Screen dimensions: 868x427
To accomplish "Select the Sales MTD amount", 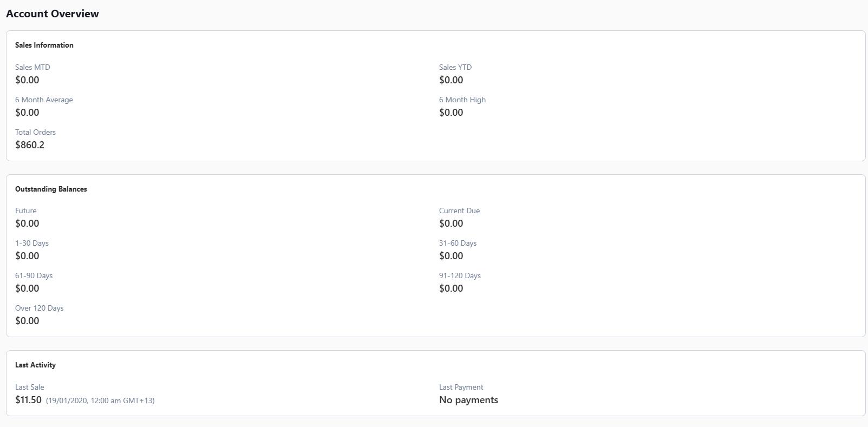I will click(27, 80).
